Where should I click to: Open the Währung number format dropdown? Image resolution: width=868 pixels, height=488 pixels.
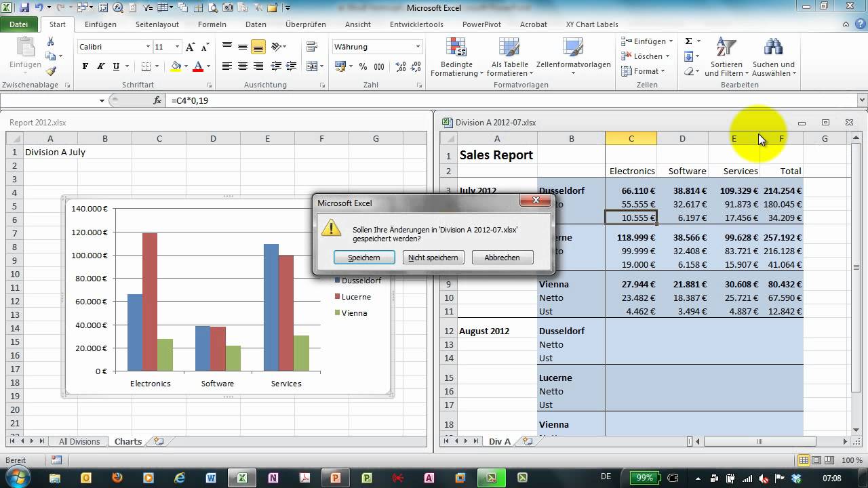[x=418, y=47]
